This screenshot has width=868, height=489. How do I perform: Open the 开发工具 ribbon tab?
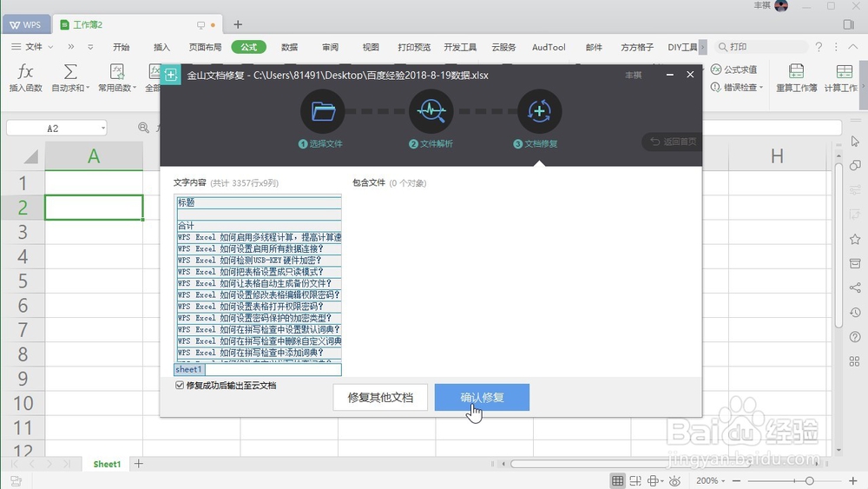pos(460,47)
